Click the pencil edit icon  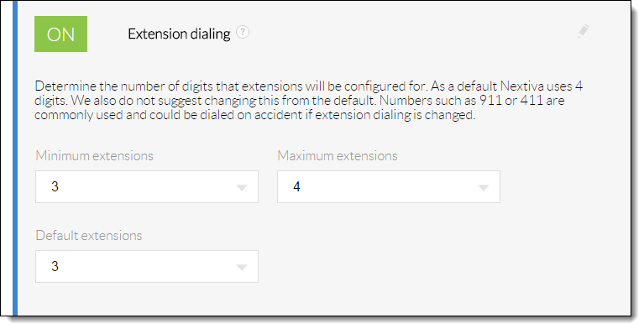click(x=584, y=31)
